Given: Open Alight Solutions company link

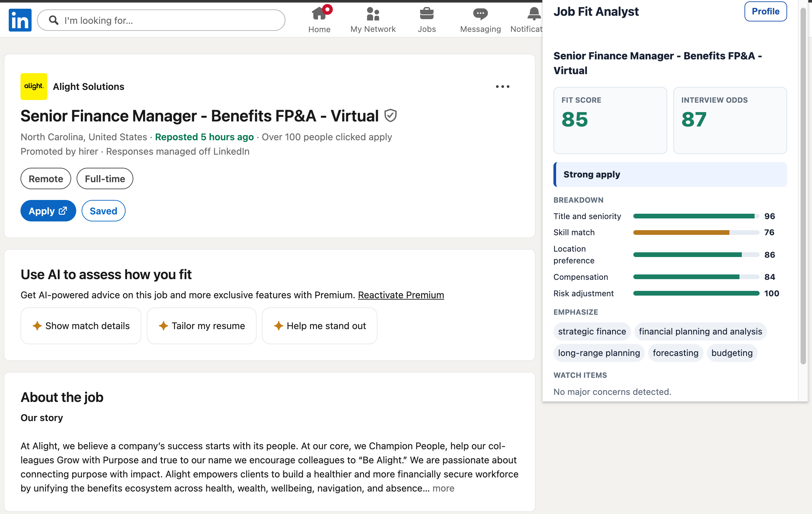Looking at the screenshot, I should coord(88,87).
